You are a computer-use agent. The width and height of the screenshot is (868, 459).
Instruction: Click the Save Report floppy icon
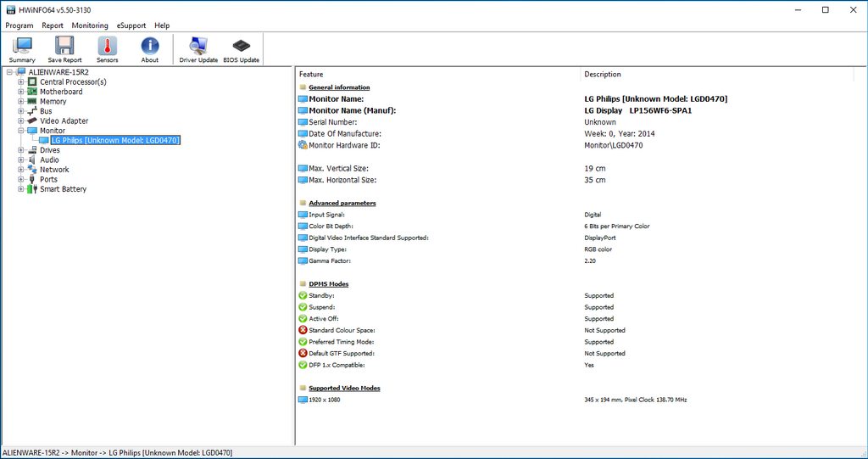64,46
